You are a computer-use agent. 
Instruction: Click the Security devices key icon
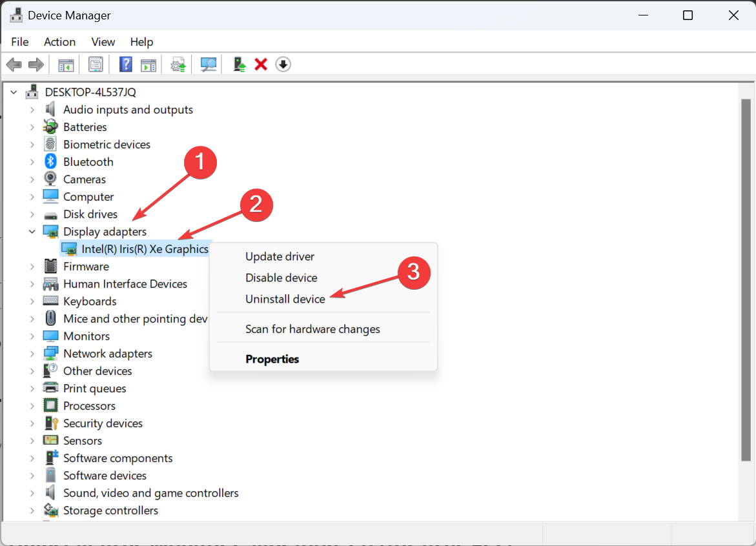pos(50,423)
